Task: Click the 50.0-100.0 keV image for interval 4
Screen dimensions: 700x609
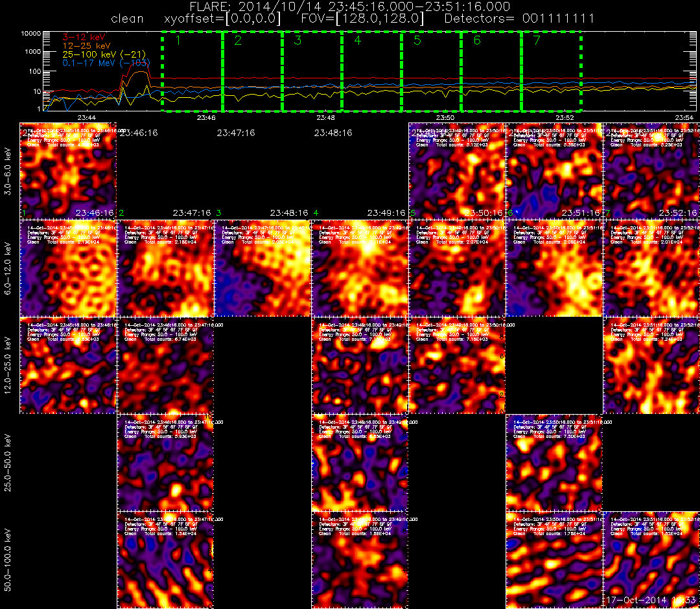Action: point(360,560)
